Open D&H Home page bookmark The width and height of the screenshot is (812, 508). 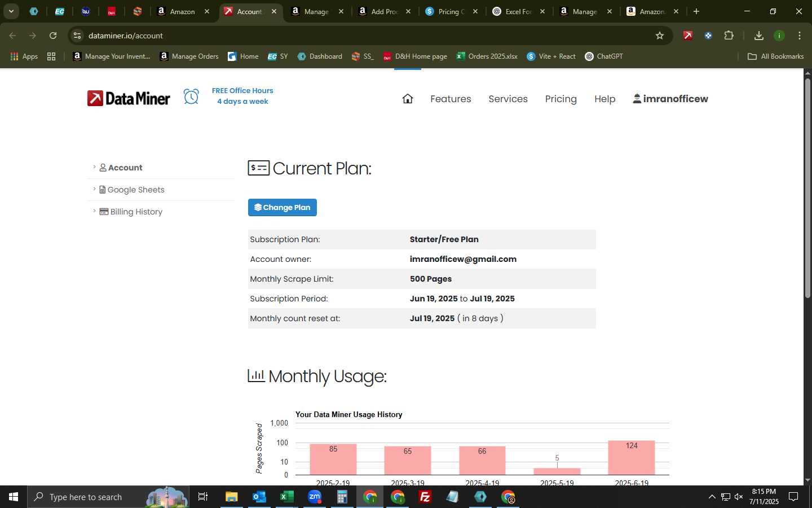(415, 56)
